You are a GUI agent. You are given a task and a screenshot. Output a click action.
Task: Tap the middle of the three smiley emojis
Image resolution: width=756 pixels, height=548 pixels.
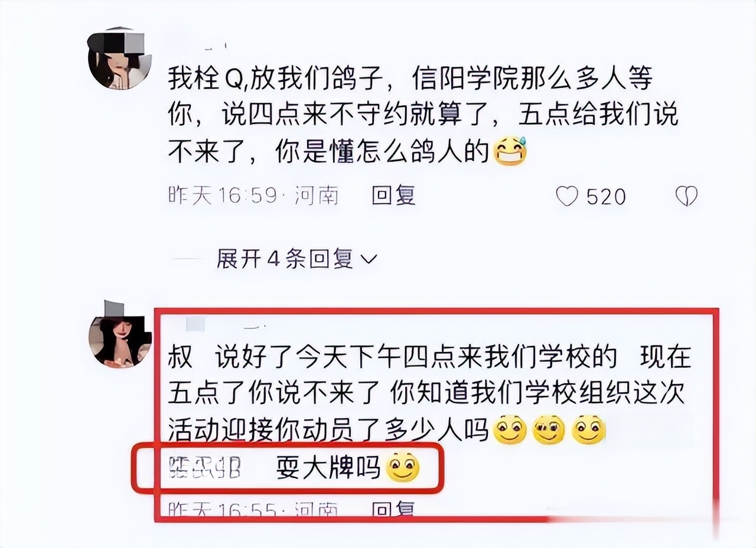pyautogui.click(x=549, y=430)
